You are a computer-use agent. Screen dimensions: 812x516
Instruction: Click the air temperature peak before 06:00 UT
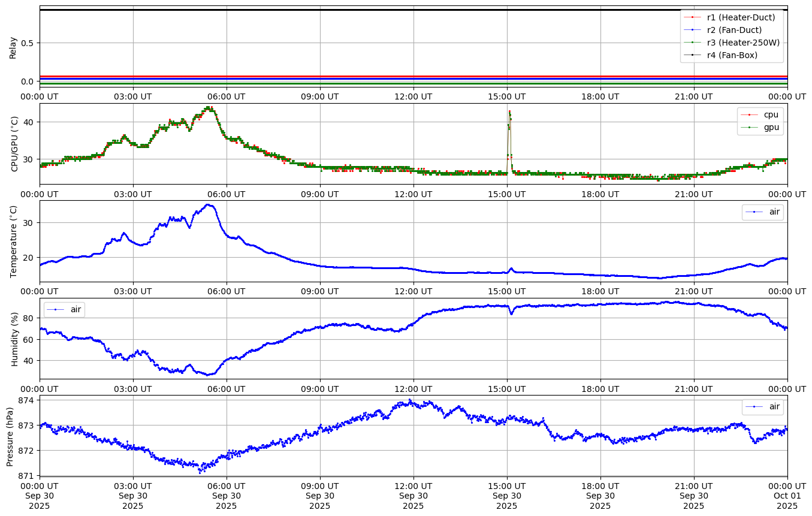[208, 205]
